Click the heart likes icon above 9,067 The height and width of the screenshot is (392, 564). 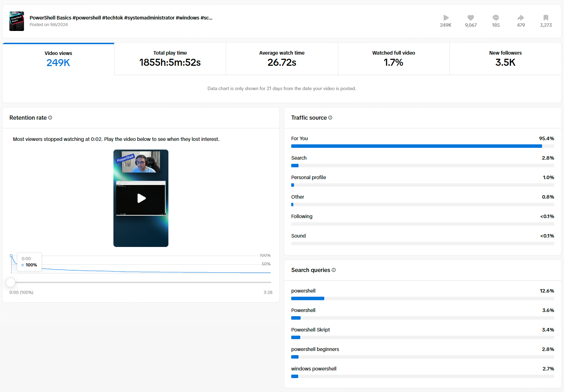point(471,18)
